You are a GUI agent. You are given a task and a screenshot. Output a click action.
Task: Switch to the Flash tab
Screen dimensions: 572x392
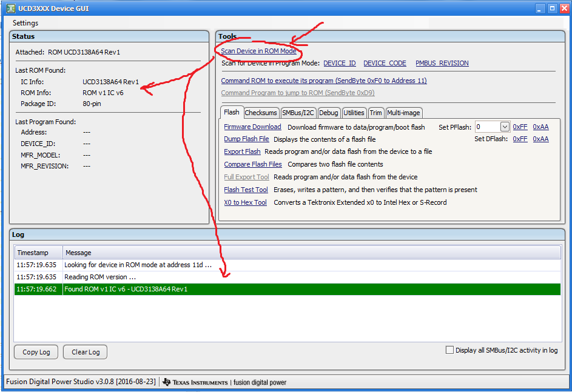tap(231, 112)
